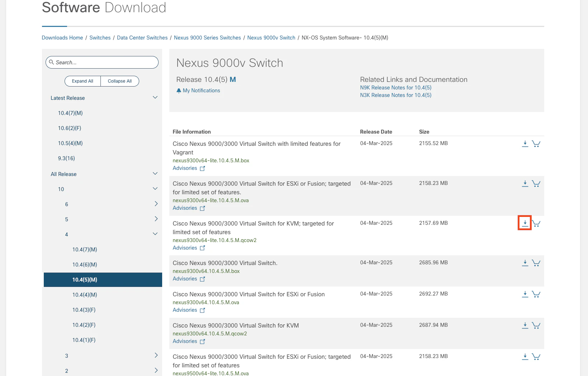Open Advisories for nexus9300v64-lite.10.4.5.M.qcow2
The height and width of the screenshot is (376, 588).
point(185,248)
